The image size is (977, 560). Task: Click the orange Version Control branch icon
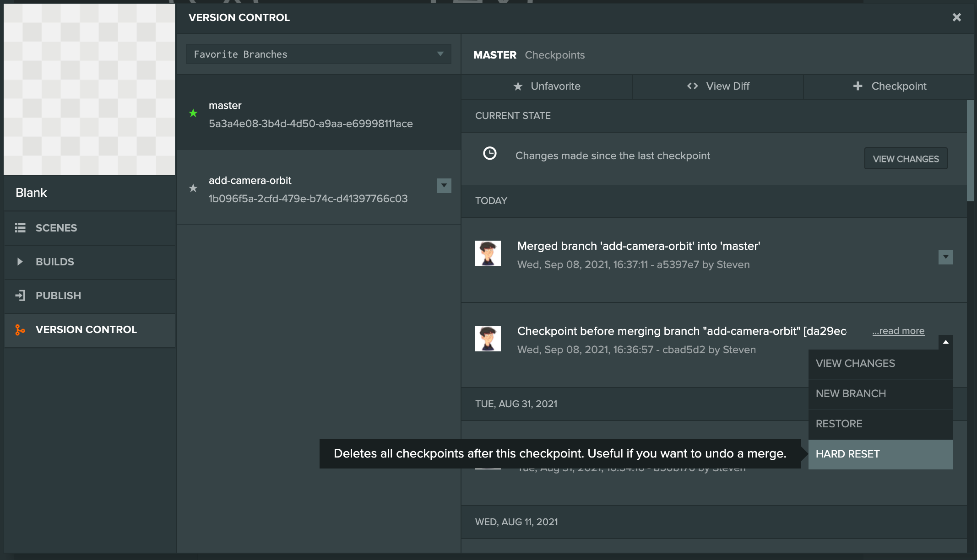20,330
